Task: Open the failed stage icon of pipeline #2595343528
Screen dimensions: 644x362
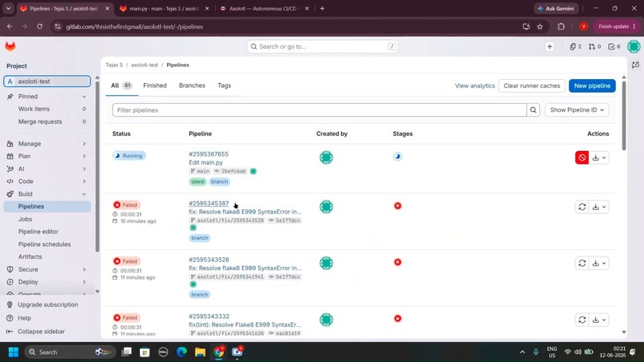Action: [x=398, y=262]
